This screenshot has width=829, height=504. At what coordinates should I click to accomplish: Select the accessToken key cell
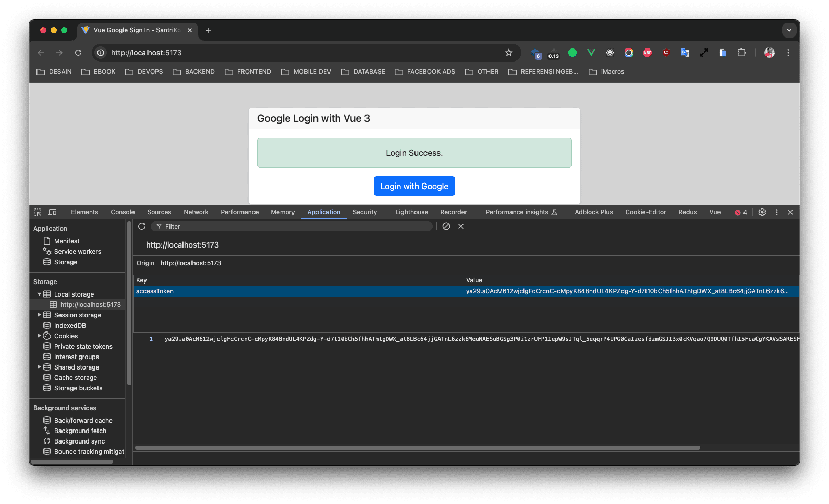tap(298, 291)
